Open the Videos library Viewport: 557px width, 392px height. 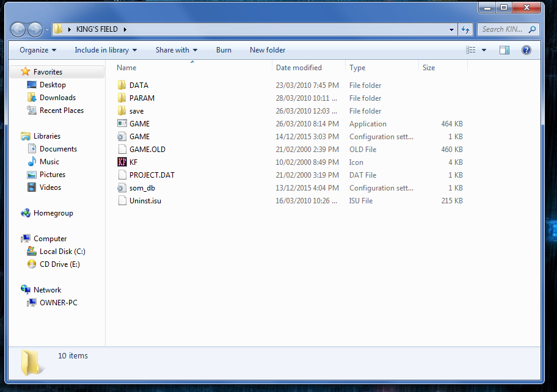[x=51, y=187]
